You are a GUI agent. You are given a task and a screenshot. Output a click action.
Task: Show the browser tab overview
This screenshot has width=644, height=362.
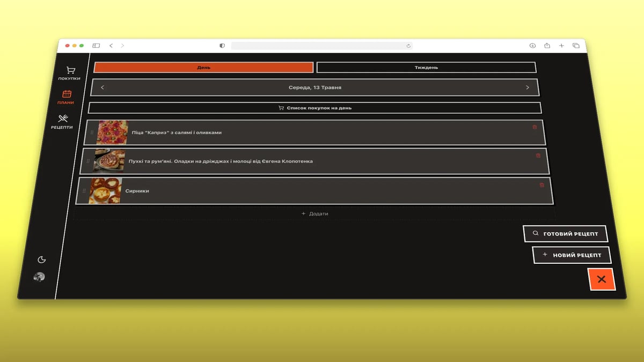[x=576, y=46]
